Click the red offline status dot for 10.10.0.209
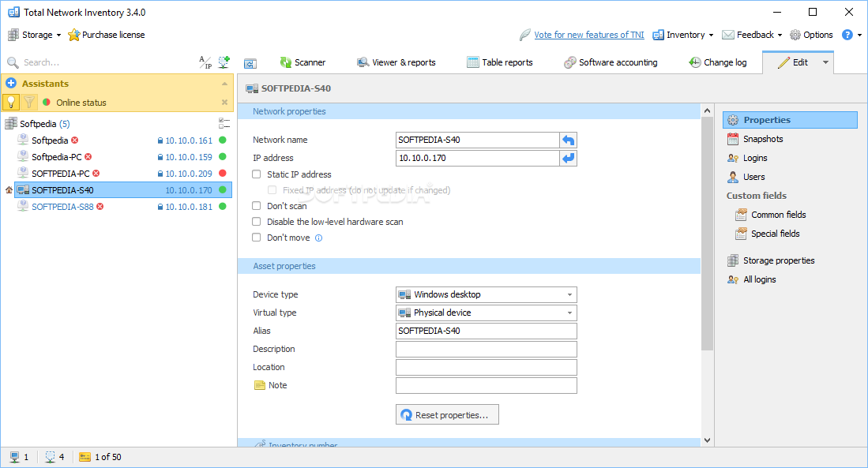Screen dimensions: 868x468 [x=223, y=173]
